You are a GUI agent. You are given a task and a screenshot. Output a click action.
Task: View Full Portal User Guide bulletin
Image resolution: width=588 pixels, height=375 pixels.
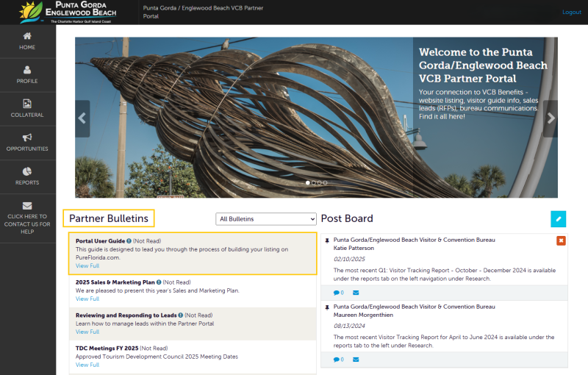point(87,266)
